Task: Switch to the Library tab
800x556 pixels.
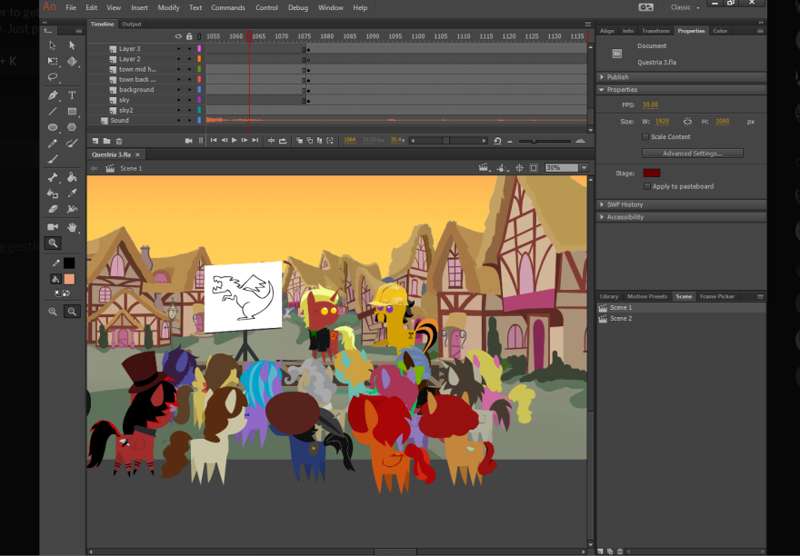Action: (609, 296)
